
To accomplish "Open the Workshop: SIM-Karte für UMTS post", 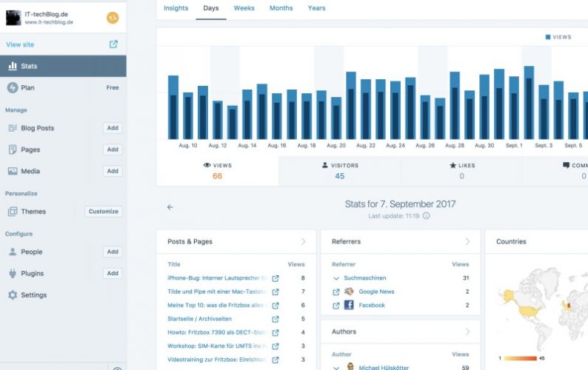I will pyautogui.click(x=217, y=346).
